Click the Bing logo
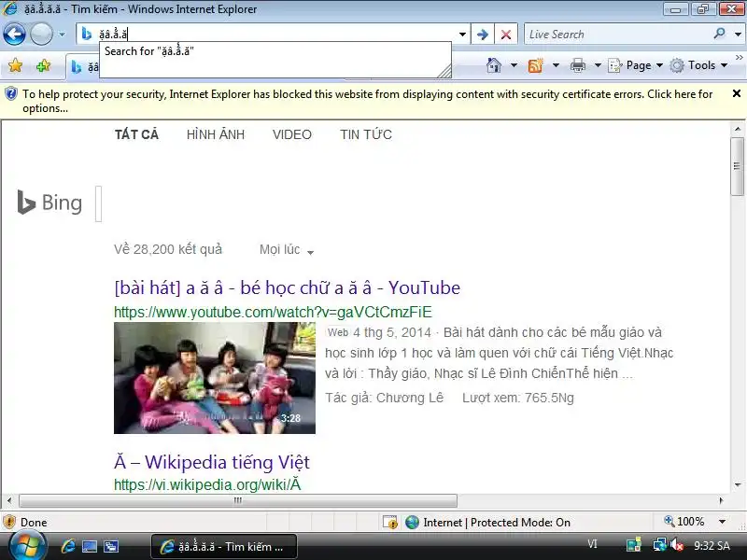Image resolution: width=747 pixels, height=560 pixels. coord(49,203)
